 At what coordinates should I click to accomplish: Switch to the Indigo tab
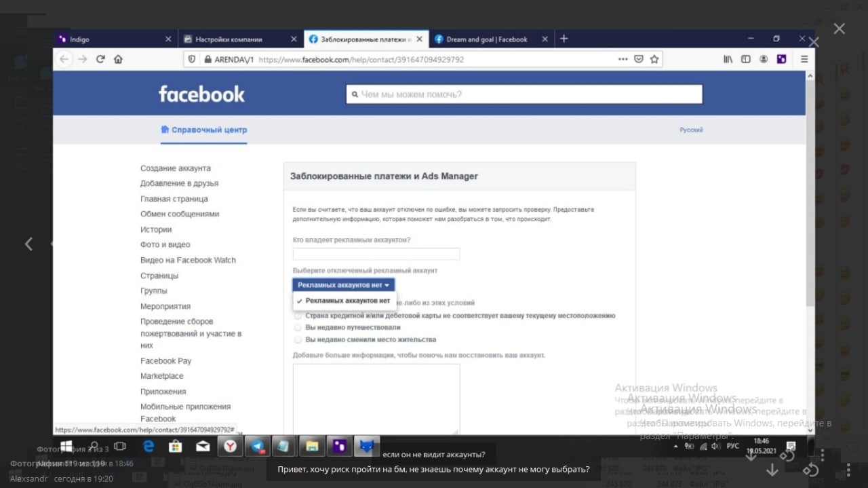115,39
